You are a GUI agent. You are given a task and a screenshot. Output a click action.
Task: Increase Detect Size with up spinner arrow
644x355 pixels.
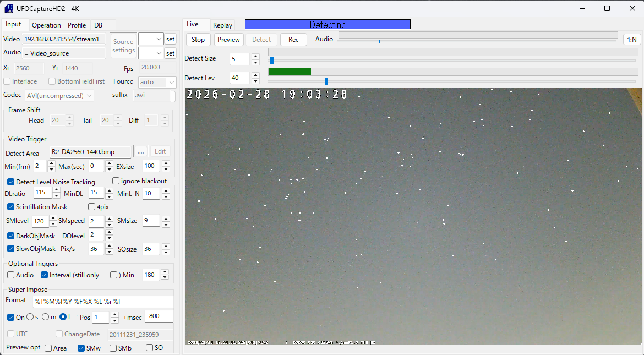pos(255,56)
